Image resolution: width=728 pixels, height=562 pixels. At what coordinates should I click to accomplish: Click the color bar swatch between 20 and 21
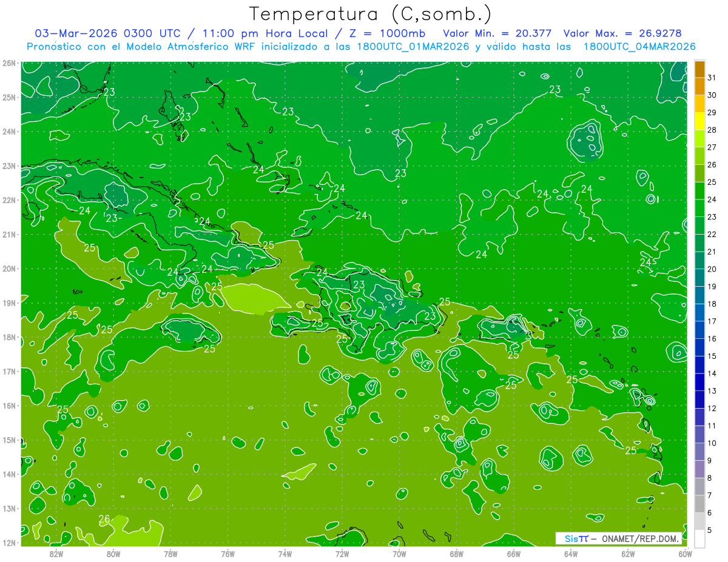pos(699,260)
